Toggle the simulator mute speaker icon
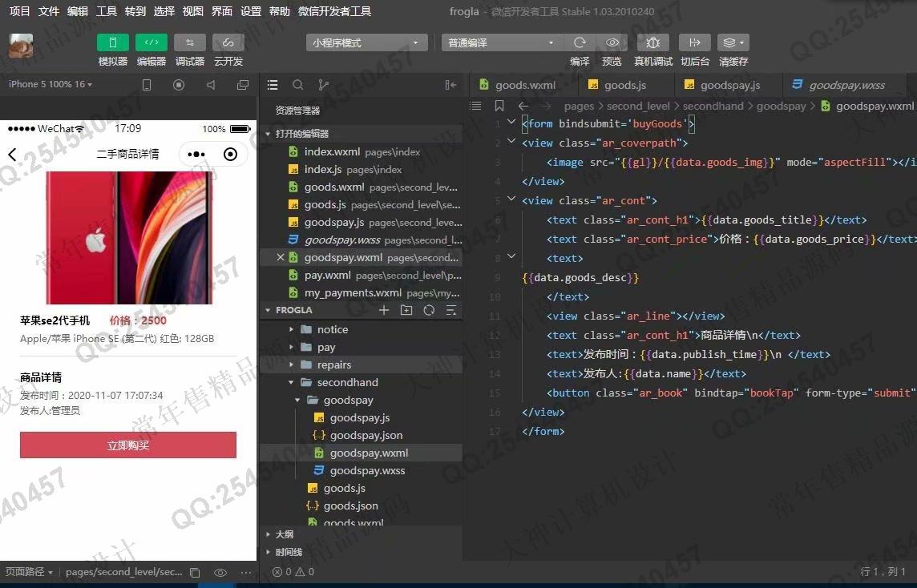The width and height of the screenshot is (917, 588). tap(211, 86)
